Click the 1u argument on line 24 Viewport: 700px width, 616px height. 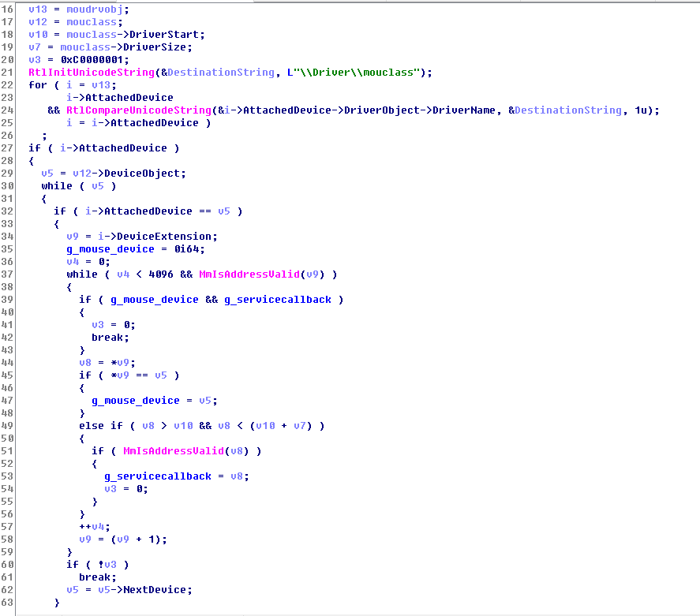[641, 110]
